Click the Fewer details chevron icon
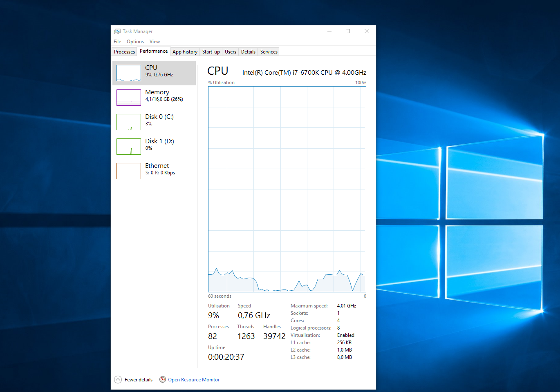The height and width of the screenshot is (392, 560). pyautogui.click(x=118, y=379)
